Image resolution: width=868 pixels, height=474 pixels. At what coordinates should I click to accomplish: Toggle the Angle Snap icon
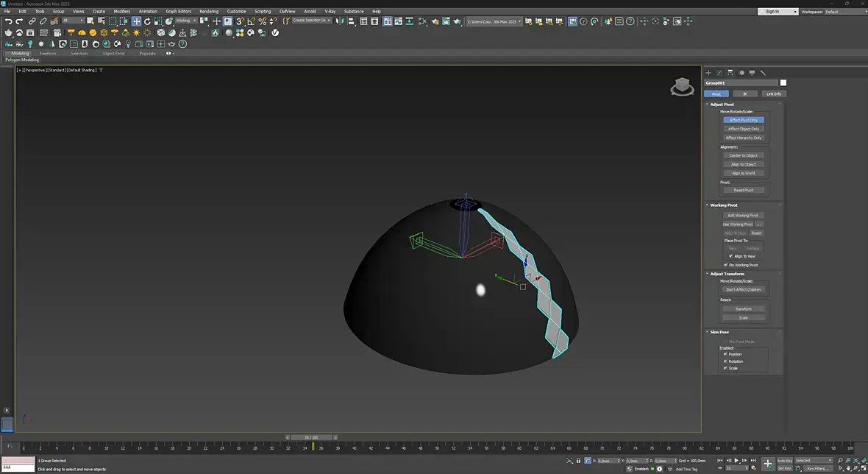(251, 21)
